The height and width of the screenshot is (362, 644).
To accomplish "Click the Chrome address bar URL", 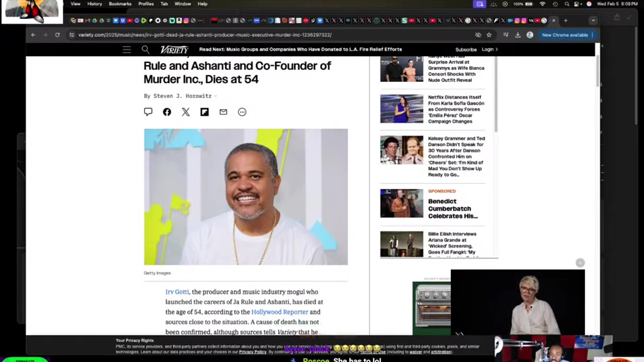I will coord(205,35).
